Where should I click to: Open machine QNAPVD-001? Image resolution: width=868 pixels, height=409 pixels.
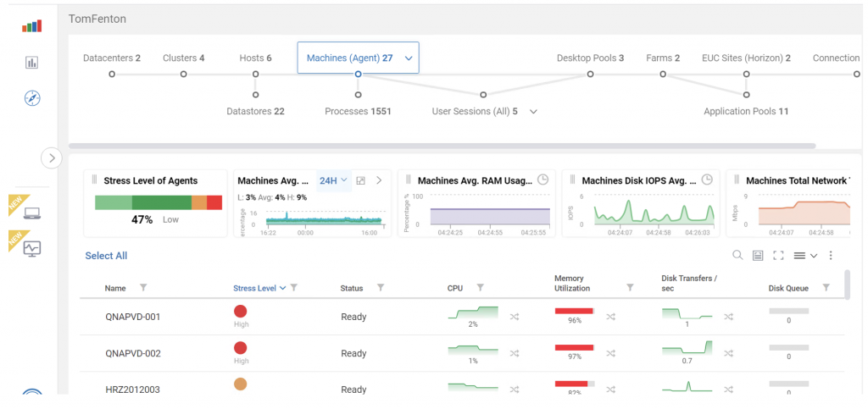(x=133, y=317)
